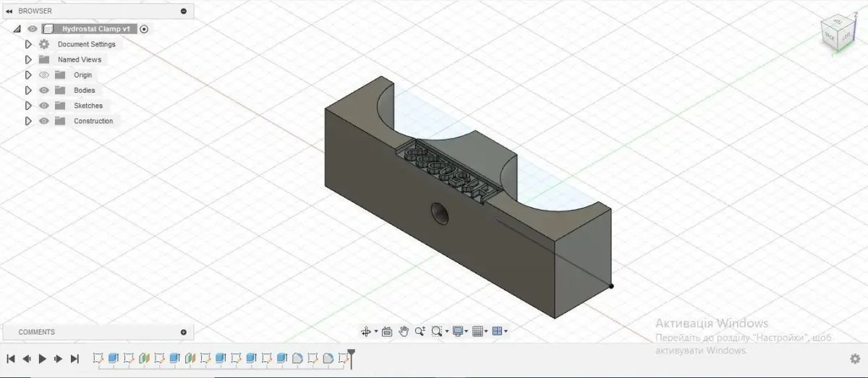
Task: Select the first green construction plane feature in timeline
Action: [x=144, y=358]
